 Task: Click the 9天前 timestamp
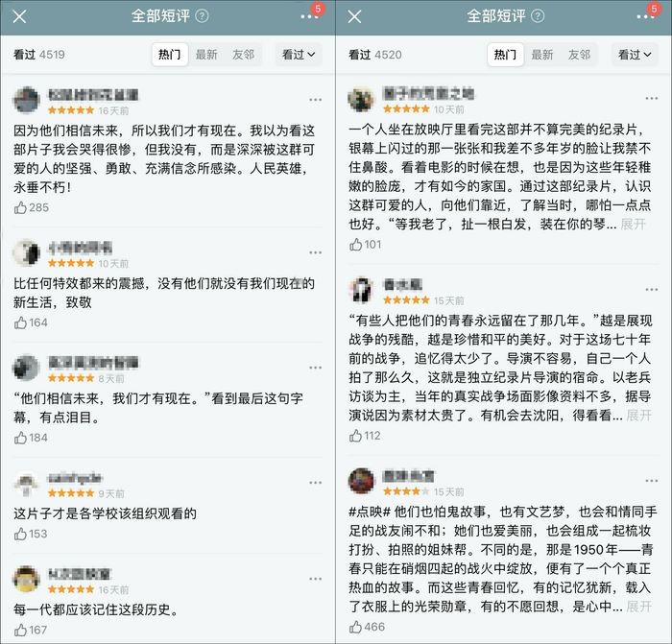[111, 493]
